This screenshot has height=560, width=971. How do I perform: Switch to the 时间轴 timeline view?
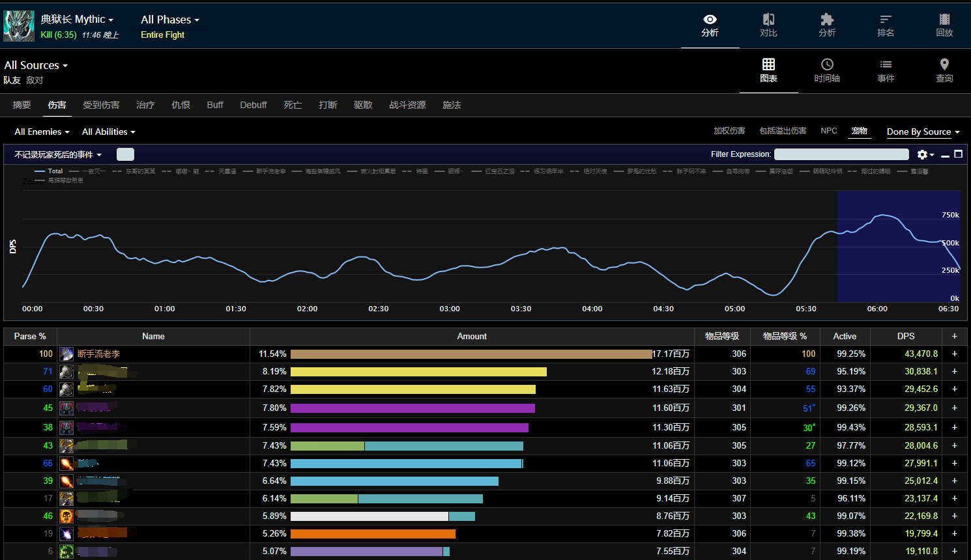click(x=827, y=70)
